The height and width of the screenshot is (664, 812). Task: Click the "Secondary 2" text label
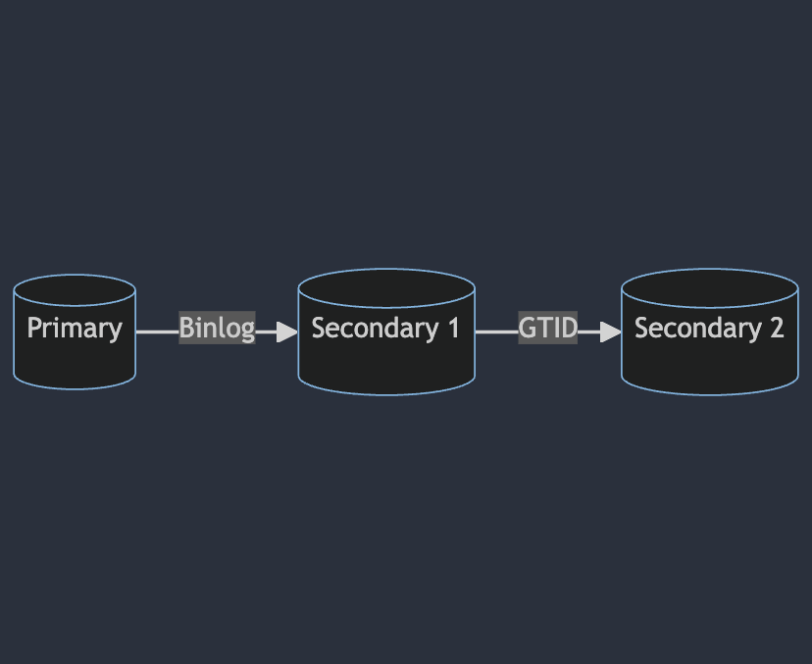tap(709, 328)
